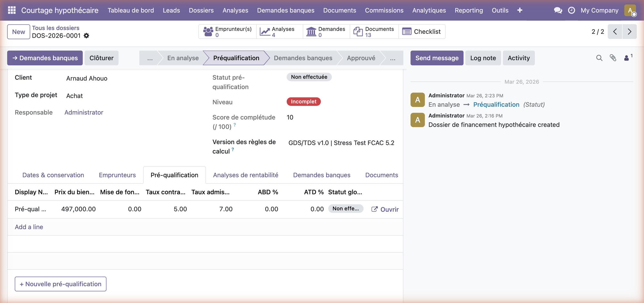Search chatter messages magnifier icon
This screenshot has height=303, width=644.
[x=599, y=58]
